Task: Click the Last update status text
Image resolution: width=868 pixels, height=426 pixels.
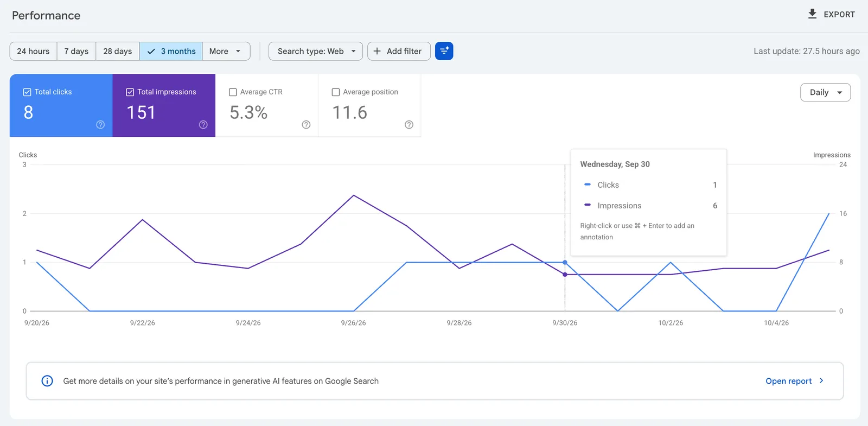Action: [807, 51]
